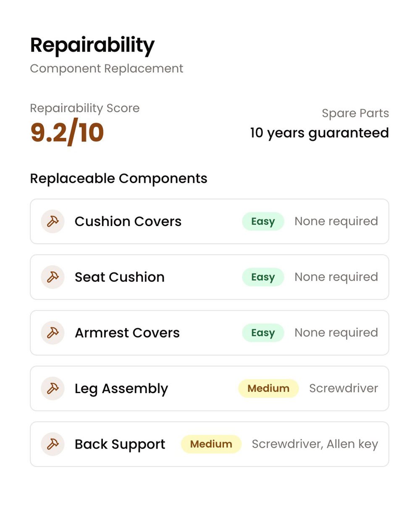Open the Seat Cushion component label
This screenshot has height=507, width=420.
click(120, 277)
